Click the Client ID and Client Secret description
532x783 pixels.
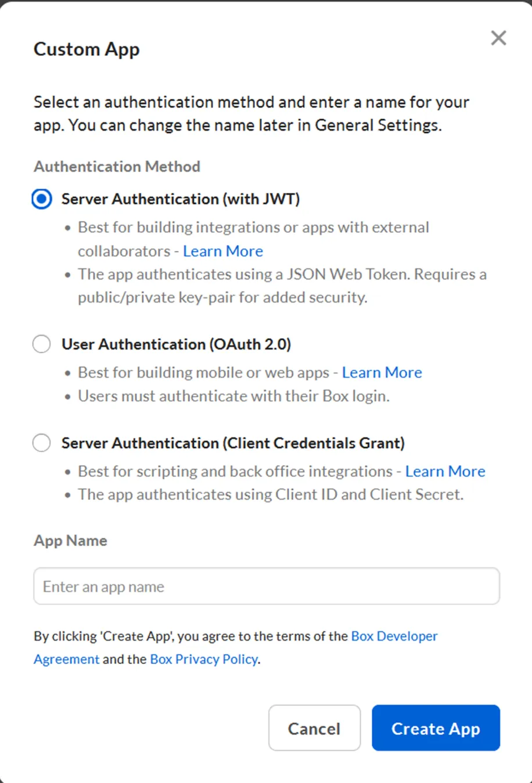(271, 494)
